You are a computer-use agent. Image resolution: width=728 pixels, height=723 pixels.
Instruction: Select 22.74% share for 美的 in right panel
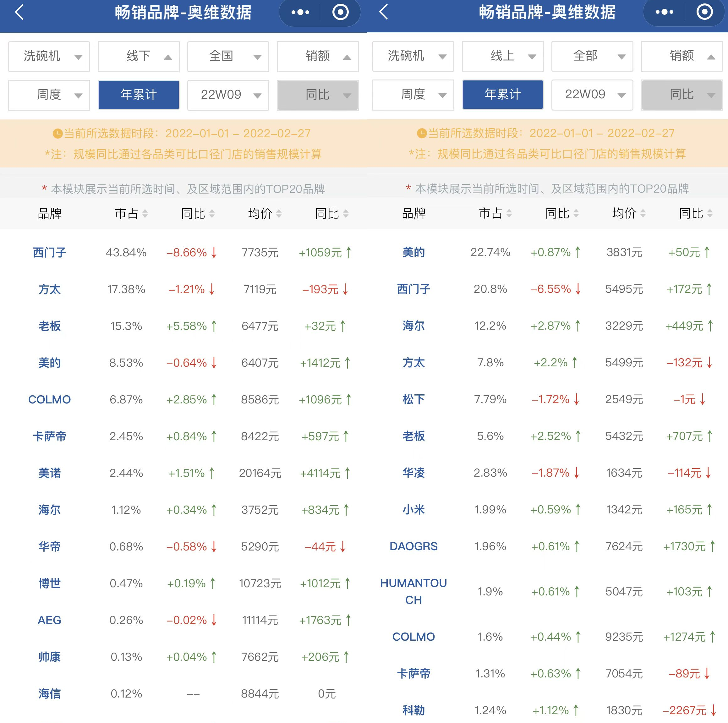coord(490,252)
